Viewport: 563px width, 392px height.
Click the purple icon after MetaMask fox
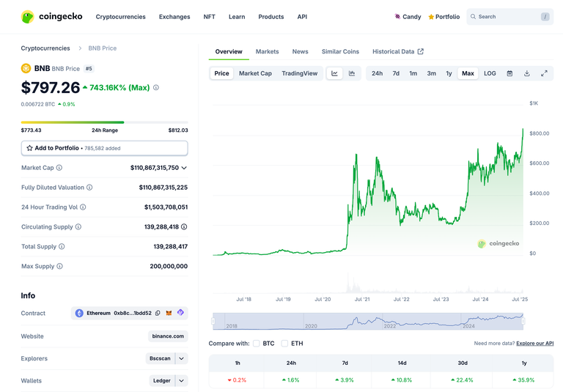click(x=180, y=313)
